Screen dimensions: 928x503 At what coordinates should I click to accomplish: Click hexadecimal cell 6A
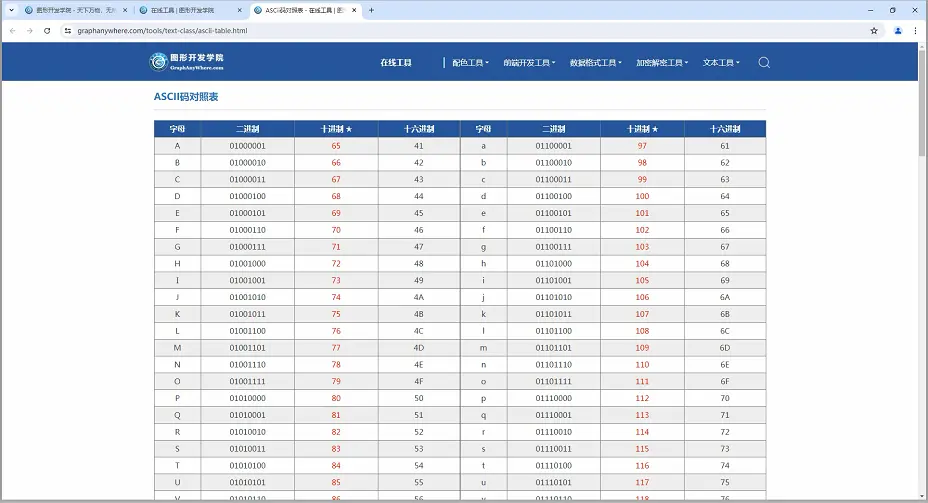[725, 297]
